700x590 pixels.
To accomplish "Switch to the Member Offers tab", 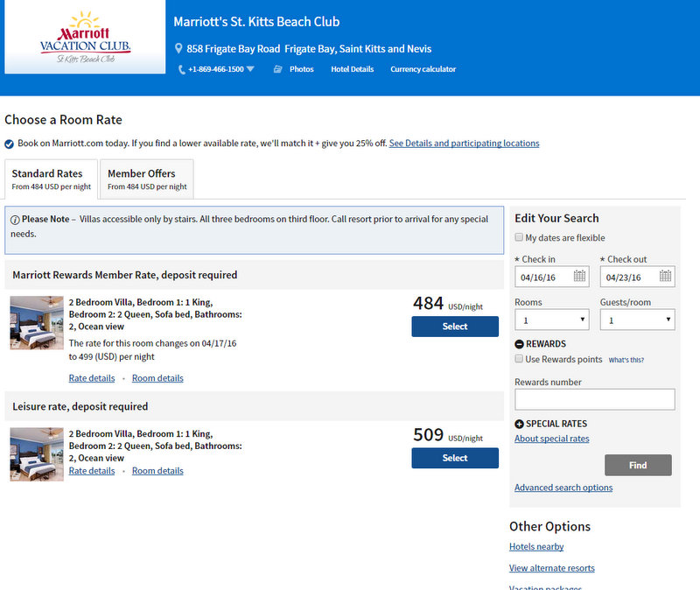I will [x=147, y=179].
